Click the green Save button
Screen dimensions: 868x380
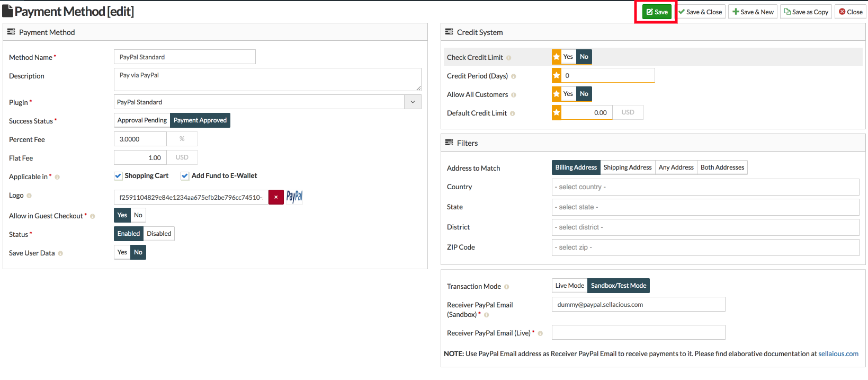[657, 12]
